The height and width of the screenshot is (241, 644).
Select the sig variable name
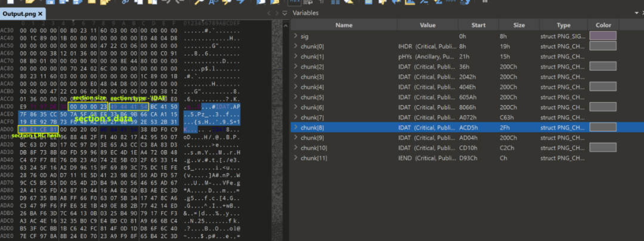click(304, 36)
